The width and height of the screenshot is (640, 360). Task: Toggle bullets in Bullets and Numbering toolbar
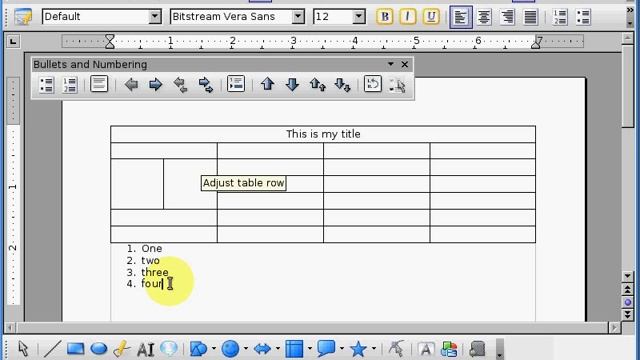click(47, 85)
